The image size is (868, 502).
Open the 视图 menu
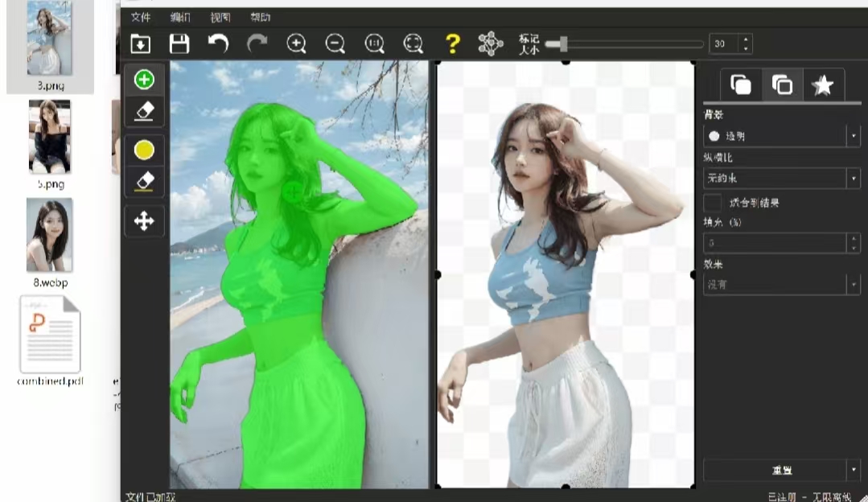point(220,17)
